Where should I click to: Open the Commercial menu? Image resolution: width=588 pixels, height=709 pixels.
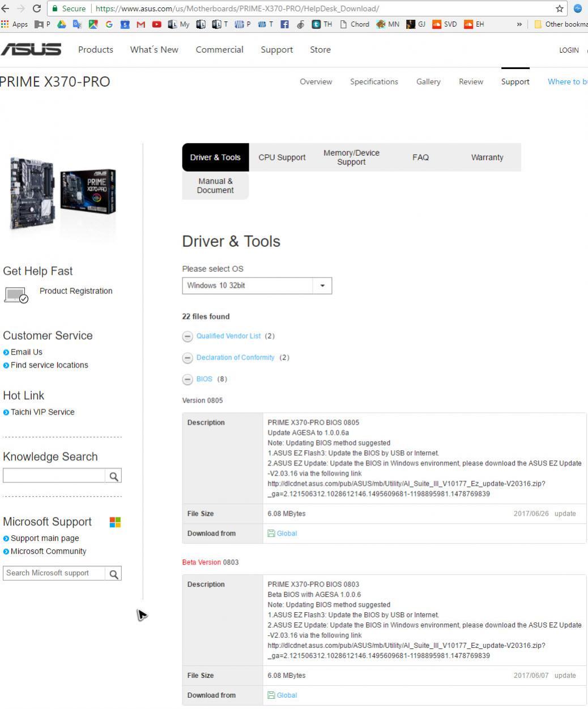click(219, 49)
